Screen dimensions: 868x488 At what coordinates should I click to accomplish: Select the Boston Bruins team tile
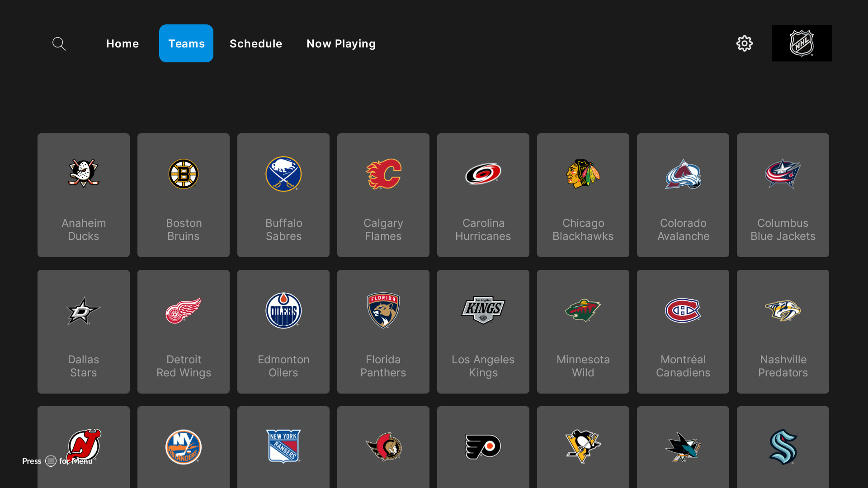(183, 195)
